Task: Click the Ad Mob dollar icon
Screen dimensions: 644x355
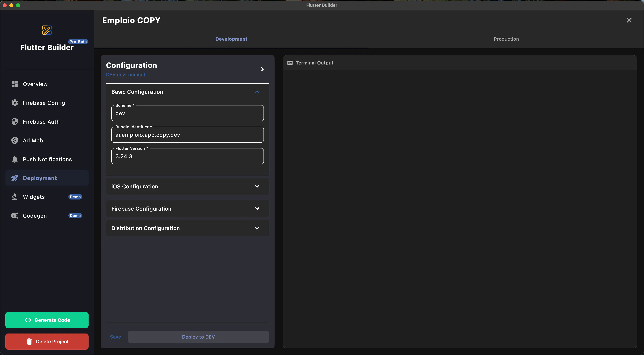Action: [15, 140]
